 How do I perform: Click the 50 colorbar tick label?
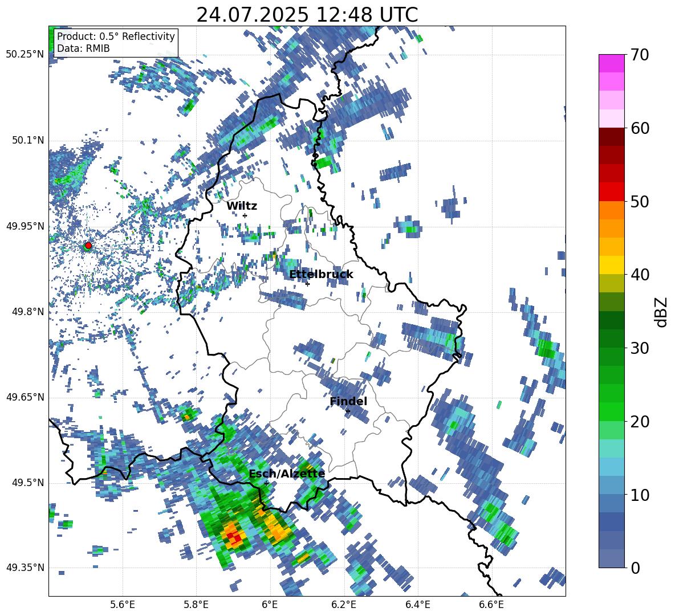(639, 202)
